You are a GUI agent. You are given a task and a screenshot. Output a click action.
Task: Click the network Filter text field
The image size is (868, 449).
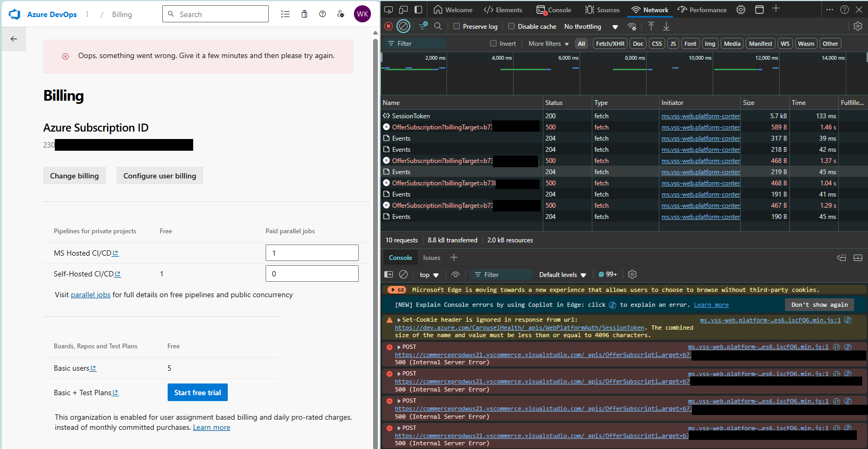[x=415, y=44]
